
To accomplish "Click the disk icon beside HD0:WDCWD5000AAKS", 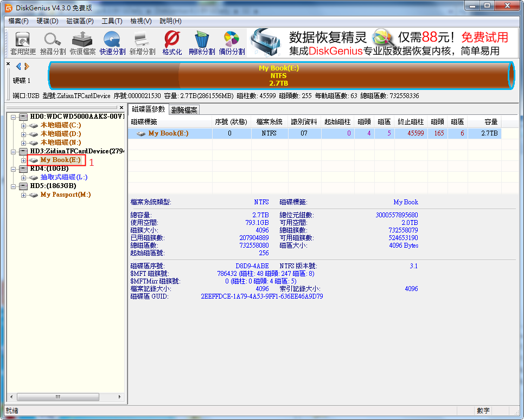I will (x=23, y=117).
